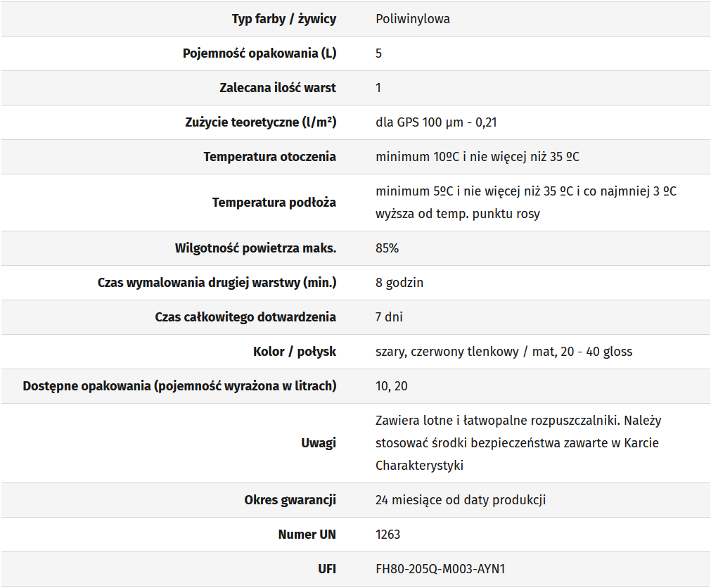Click the '85%' humidity value
Image resolution: width=711 pixels, height=588 pixels.
[x=387, y=248]
